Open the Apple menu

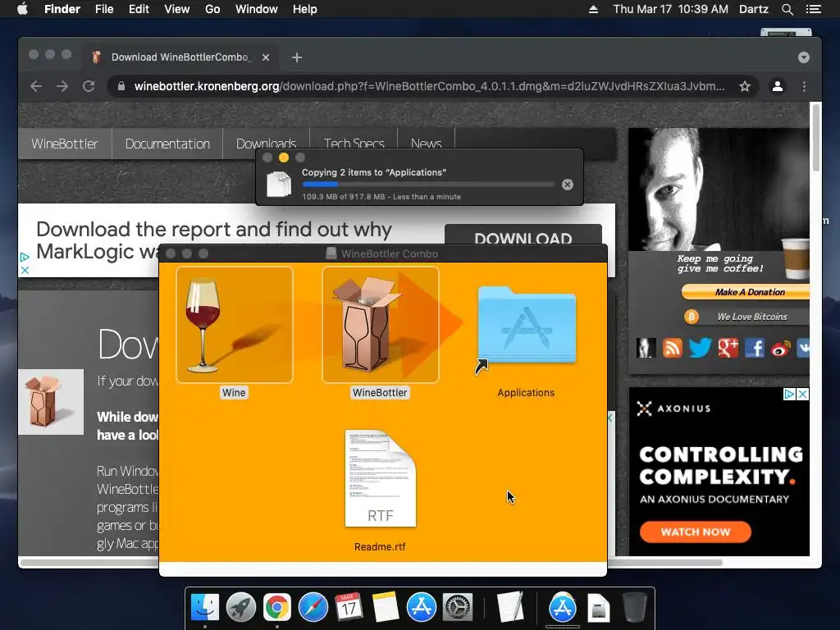coord(22,9)
